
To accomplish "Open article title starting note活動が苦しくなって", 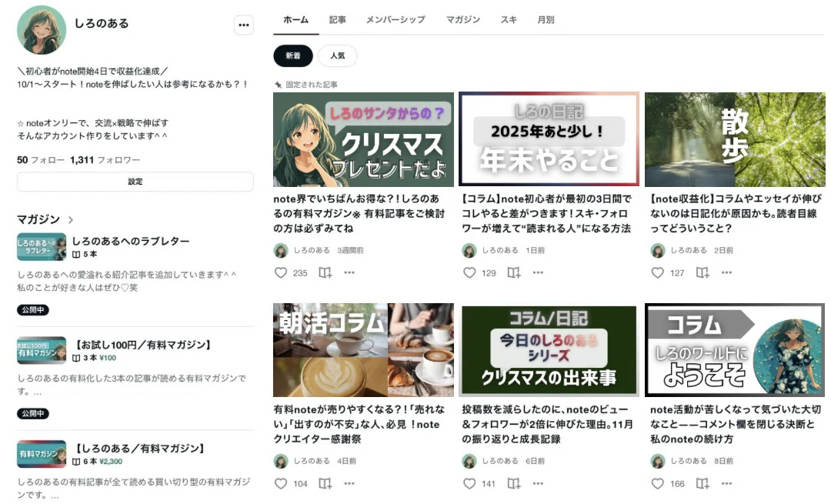I will pyautogui.click(x=736, y=424).
